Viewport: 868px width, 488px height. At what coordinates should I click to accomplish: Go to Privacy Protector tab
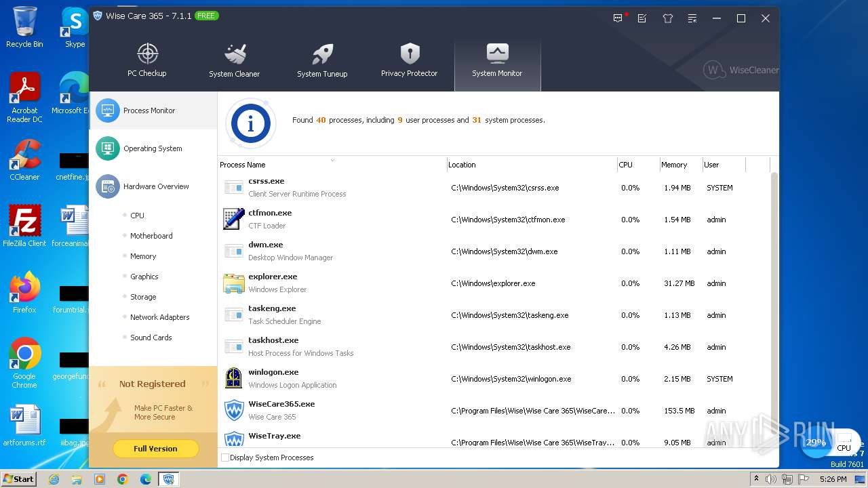pyautogui.click(x=409, y=61)
